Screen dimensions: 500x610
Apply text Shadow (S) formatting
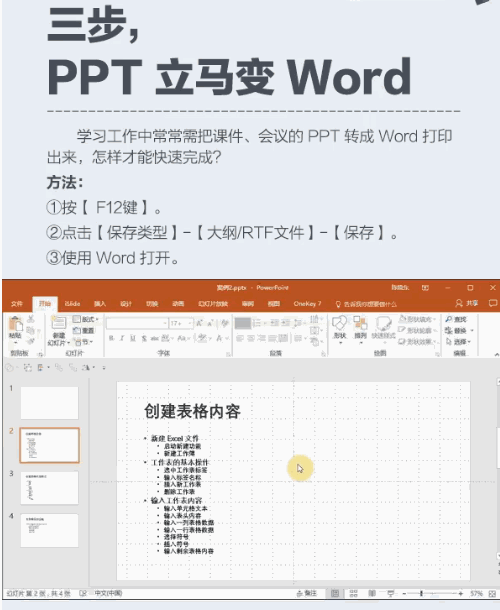pos(144,338)
